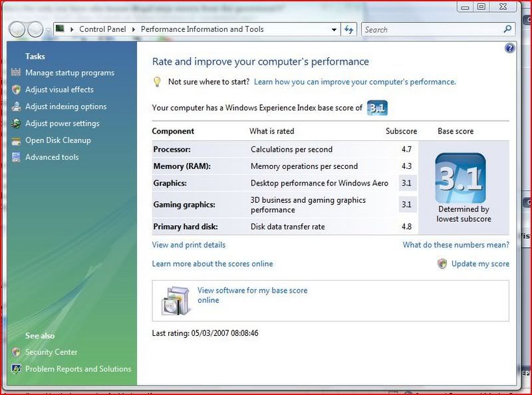
Task: Click the Open Disk Cleanup icon
Action: (x=16, y=140)
